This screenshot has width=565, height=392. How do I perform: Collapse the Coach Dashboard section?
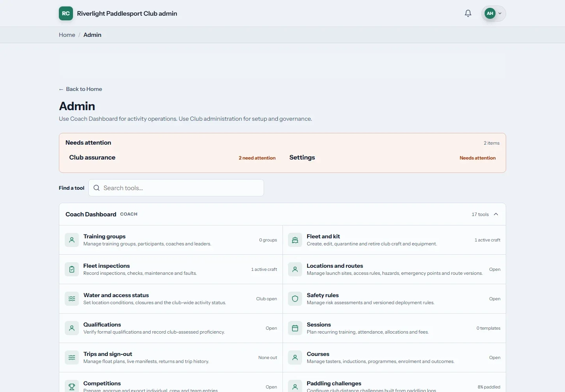(x=496, y=214)
